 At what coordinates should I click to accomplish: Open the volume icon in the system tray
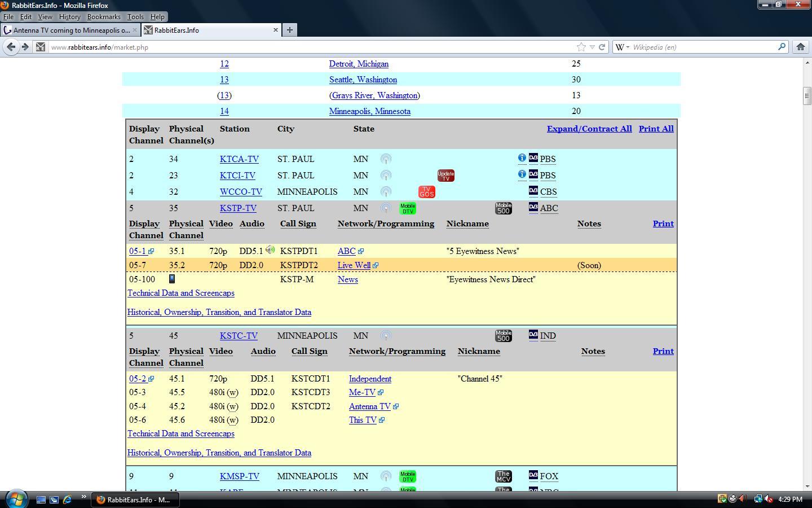[767, 499]
